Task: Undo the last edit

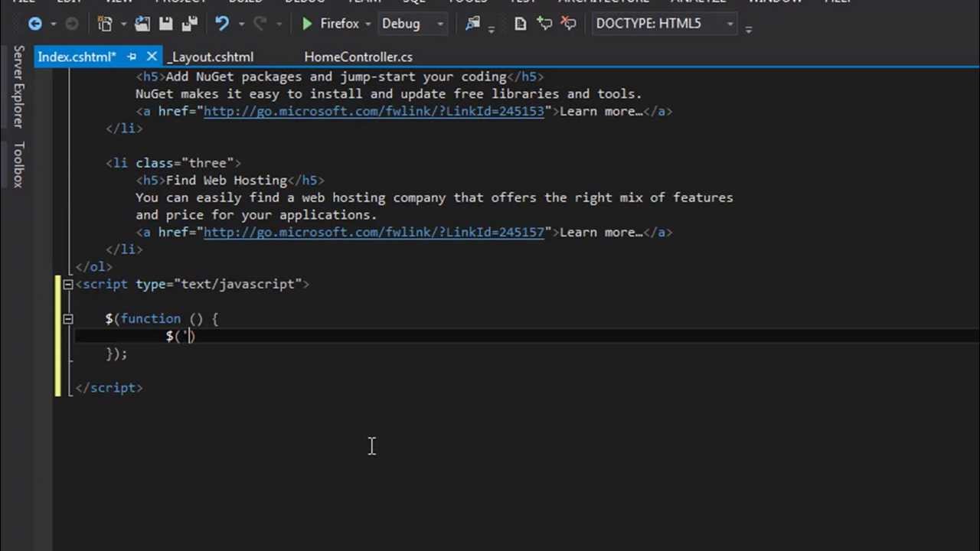Action: pyautogui.click(x=222, y=24)
